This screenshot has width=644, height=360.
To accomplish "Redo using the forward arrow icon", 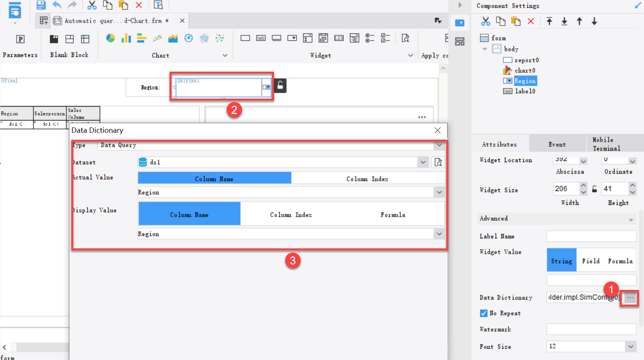I will (72, 5).
